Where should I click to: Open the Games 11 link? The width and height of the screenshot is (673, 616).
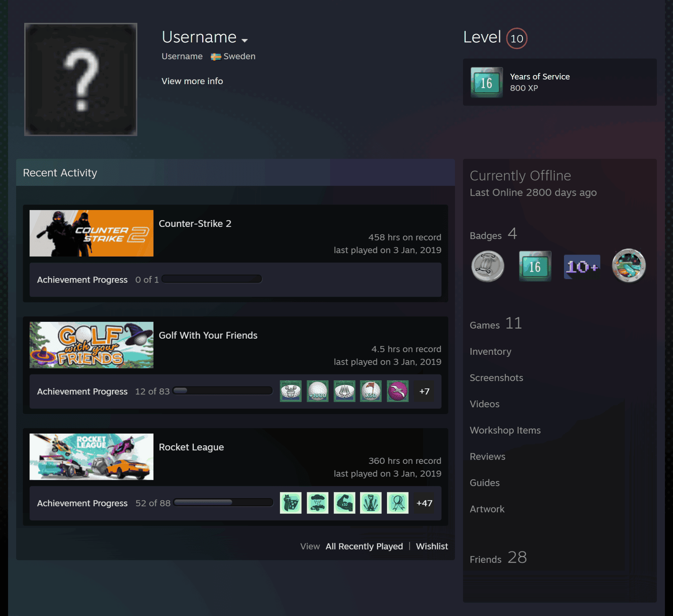(496, 323)
